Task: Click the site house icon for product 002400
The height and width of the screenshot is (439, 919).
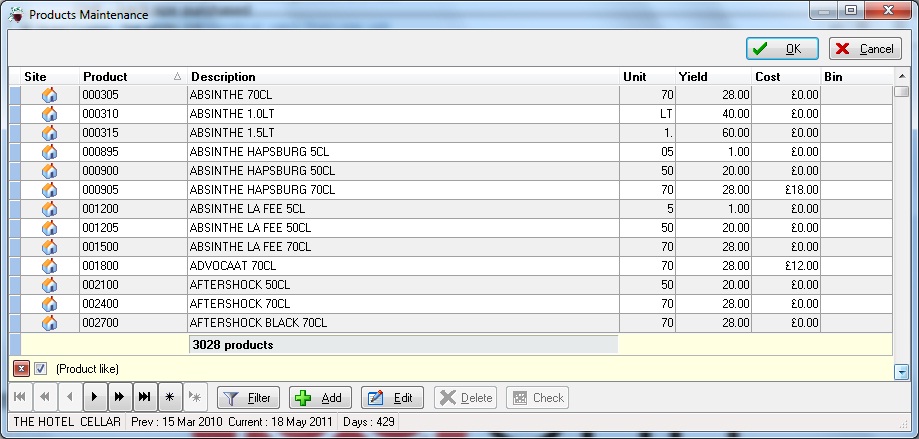Action: (50, 304)
